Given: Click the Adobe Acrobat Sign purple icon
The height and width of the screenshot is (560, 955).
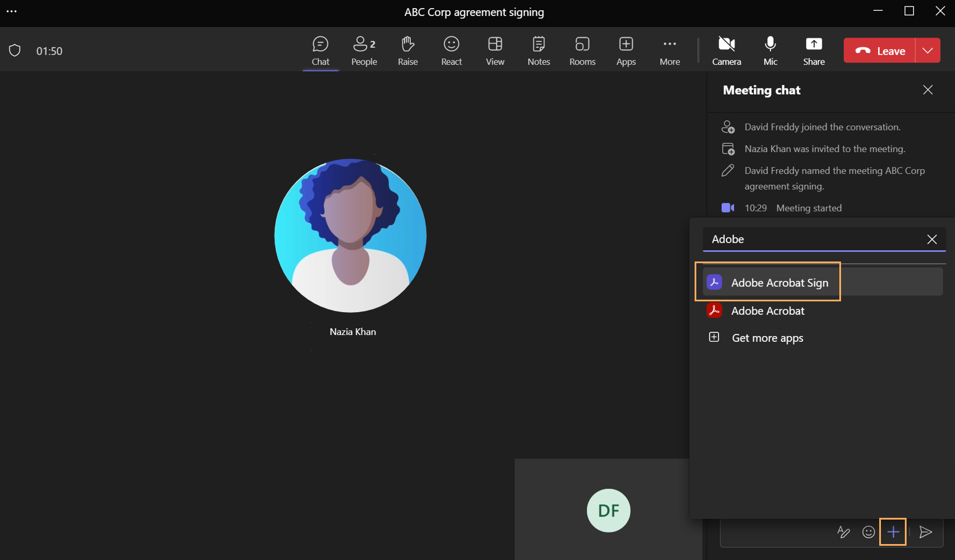Looking at the screenshot, I should [x=714, y=282].
